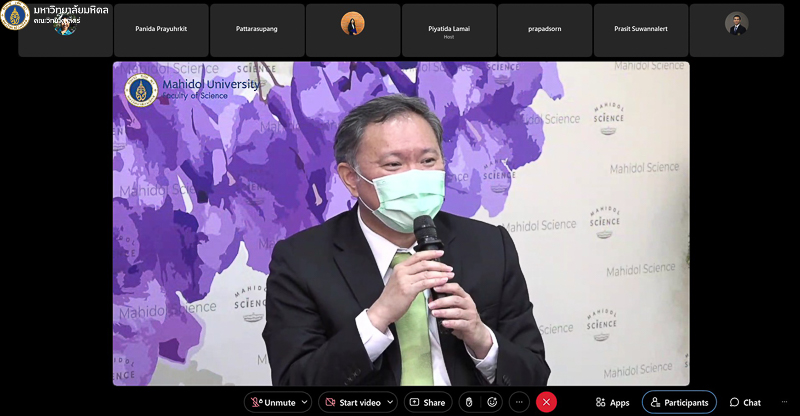Leave the meeting with red X button
This screenshot has width=800, height=416.
546,402
